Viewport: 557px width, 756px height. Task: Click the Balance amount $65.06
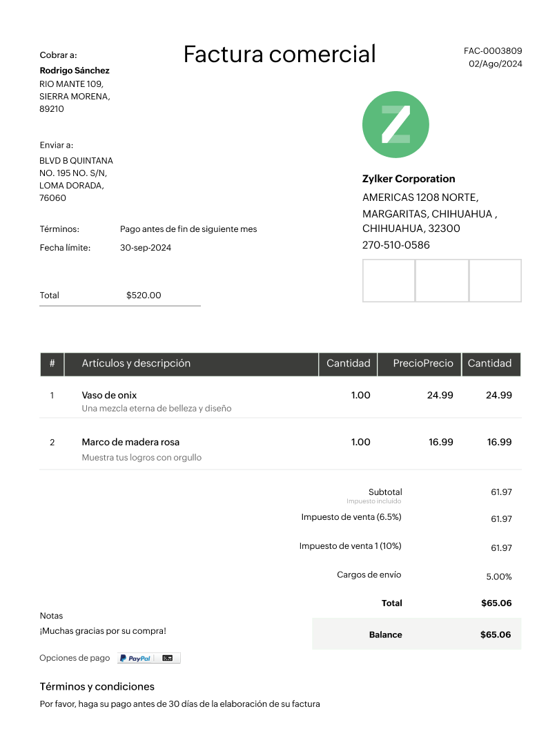pyautogui.click(x=496, y=634)
